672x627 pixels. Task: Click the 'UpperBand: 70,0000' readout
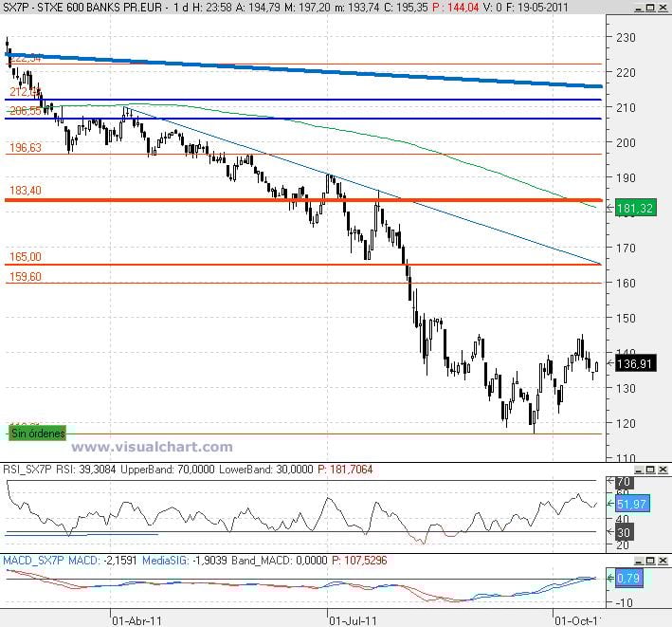(168, 470)
